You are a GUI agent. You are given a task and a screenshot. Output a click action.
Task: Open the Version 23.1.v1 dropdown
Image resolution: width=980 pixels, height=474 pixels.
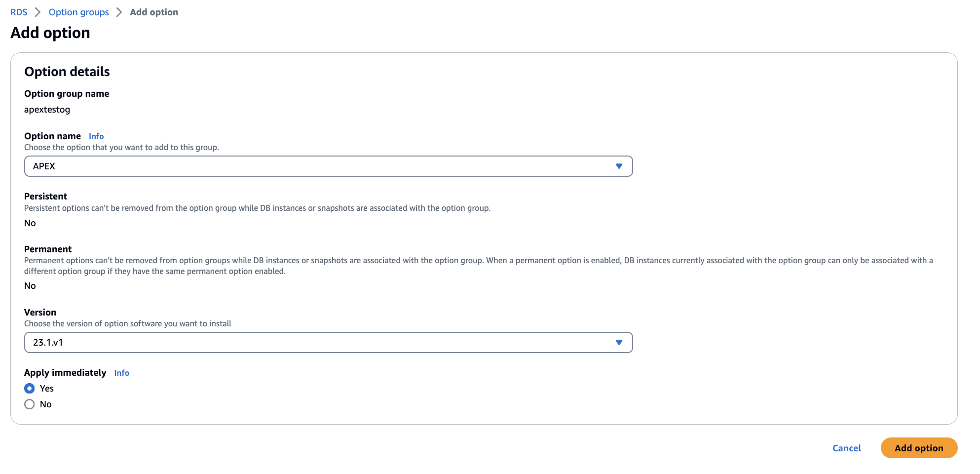[329, 343]
